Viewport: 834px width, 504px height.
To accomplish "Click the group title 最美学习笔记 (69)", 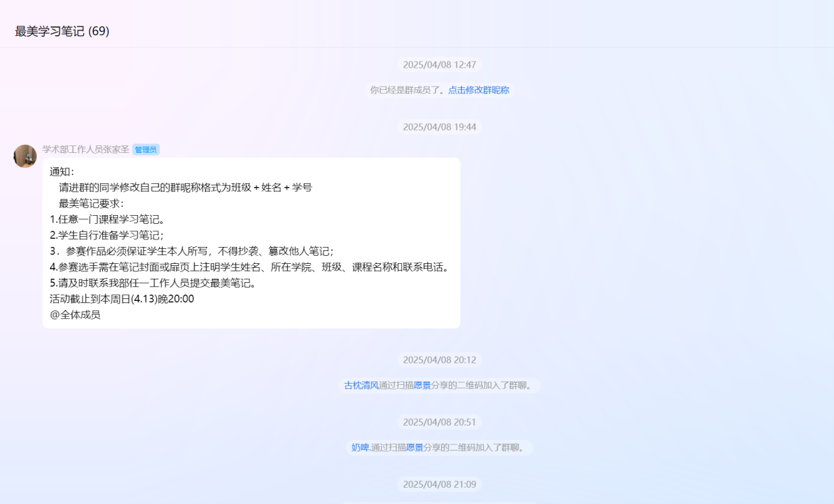I will (x=62, y=31).
